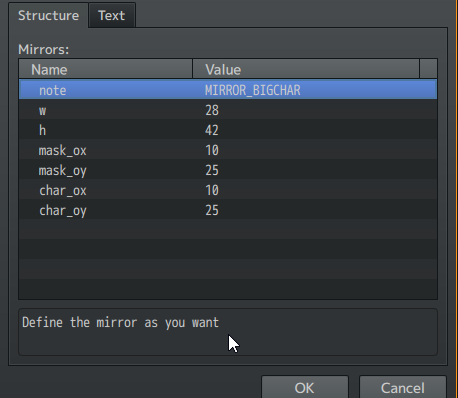Select the char_ox row

point(228,189)
